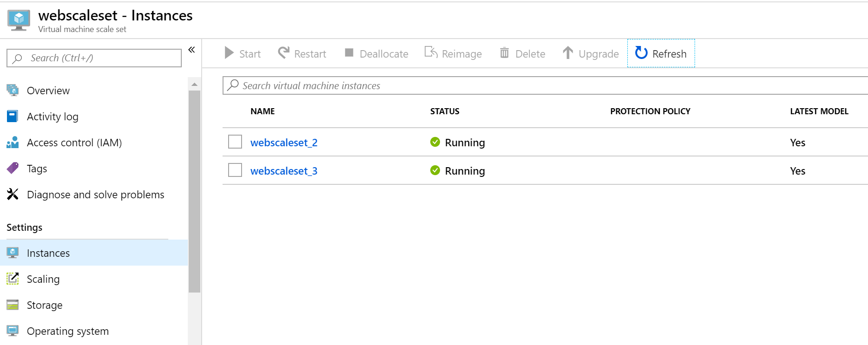The image size is (868, 345).
Task: Select the webscaleset_3 row checkbox
Action: pos(235,170)
